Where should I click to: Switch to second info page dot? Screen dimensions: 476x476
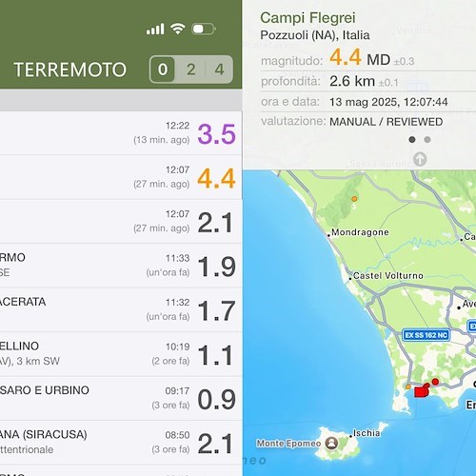pyautogui.click(x=427, y=140)
